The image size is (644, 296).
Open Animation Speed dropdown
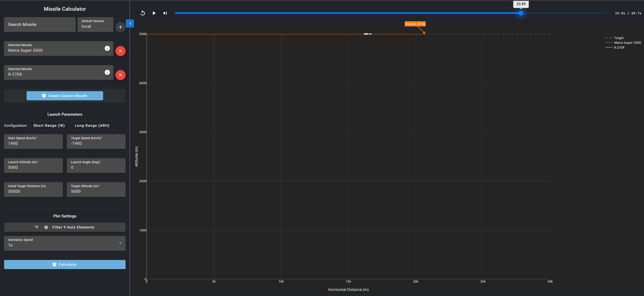[65, 243]
